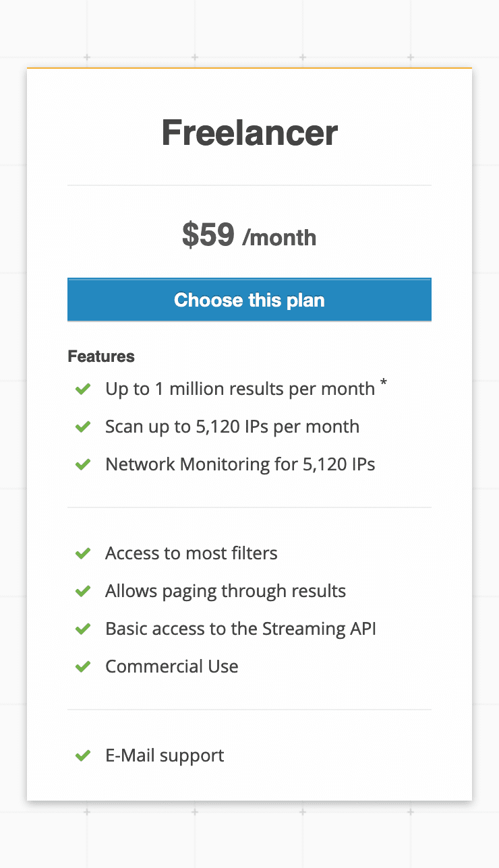
Task: Click the asterisk footnote after 'results per month'
Action: pos(384,384)
